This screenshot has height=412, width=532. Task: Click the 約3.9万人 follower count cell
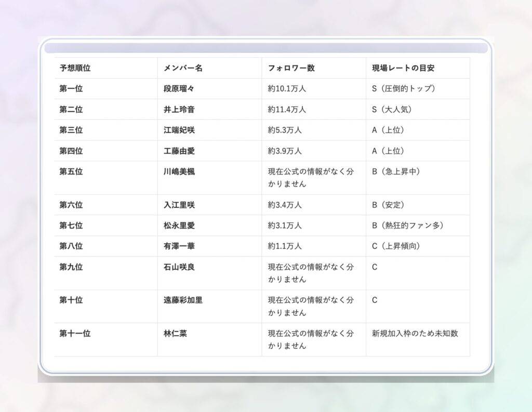click(x=285, y=151)
